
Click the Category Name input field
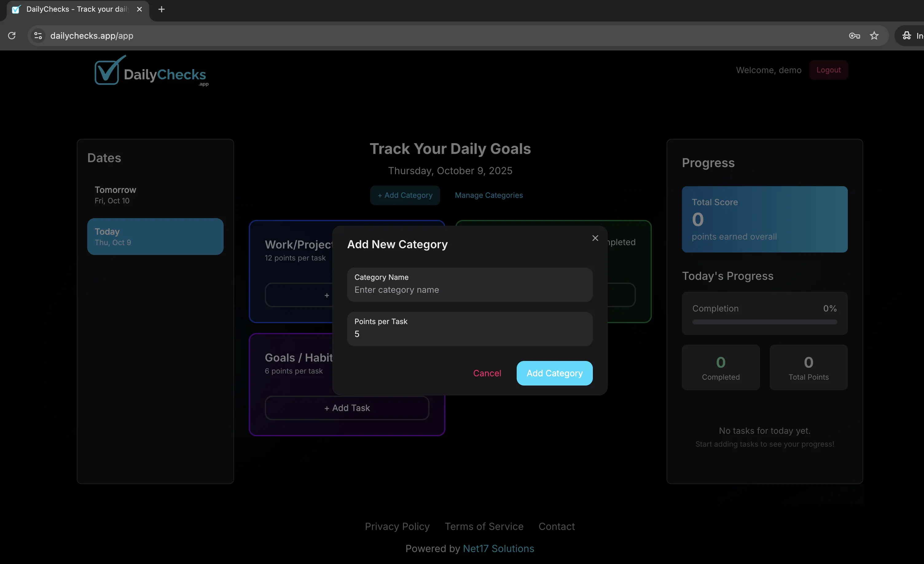pyautogui.click(x=469, y=290)
